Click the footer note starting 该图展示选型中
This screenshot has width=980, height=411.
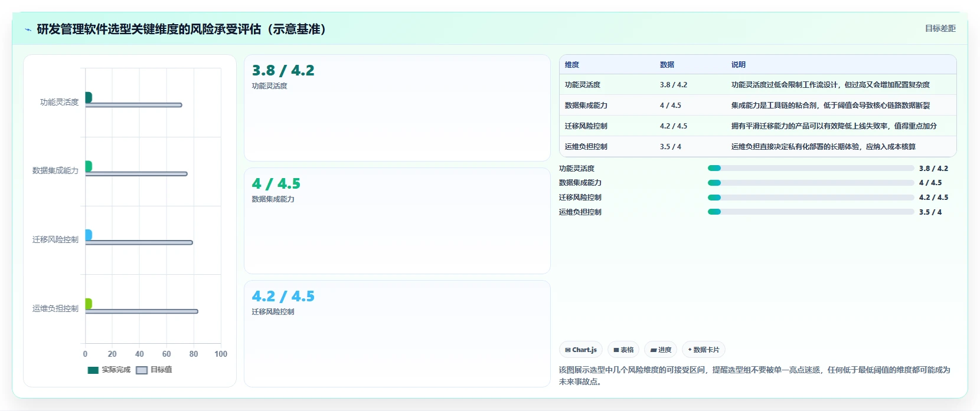coord(754,376)
